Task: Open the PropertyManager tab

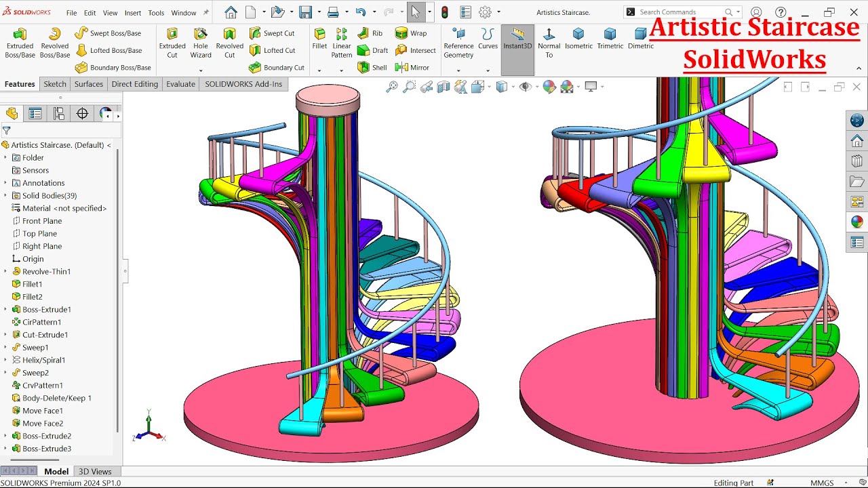Action: coord(35,114)
